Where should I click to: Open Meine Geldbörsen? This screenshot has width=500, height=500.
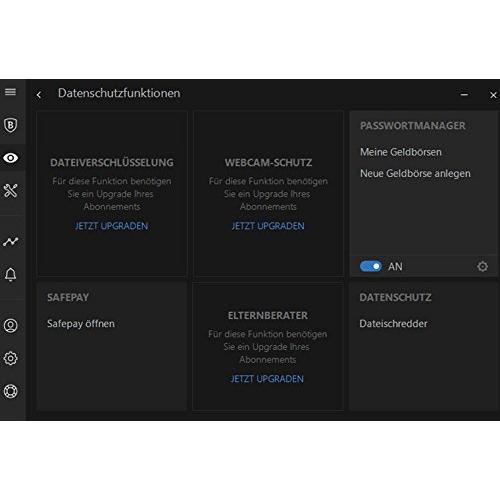tap(401, 152)
